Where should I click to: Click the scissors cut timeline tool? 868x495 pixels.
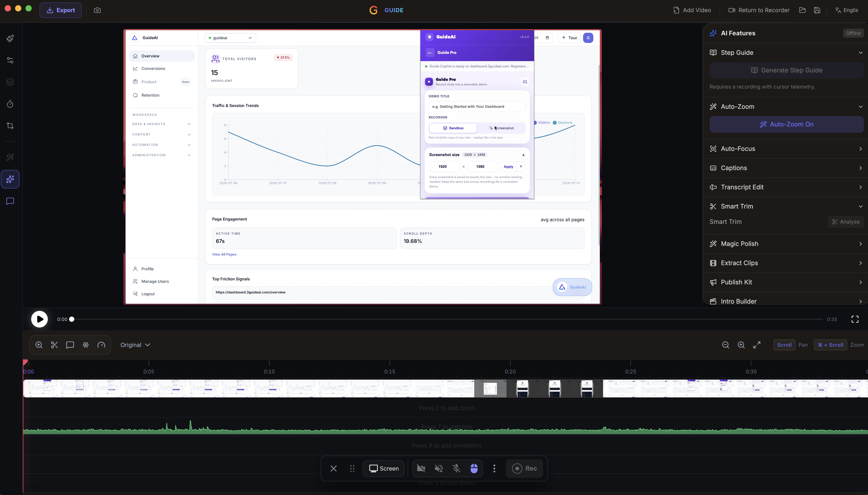pos(54,345)
